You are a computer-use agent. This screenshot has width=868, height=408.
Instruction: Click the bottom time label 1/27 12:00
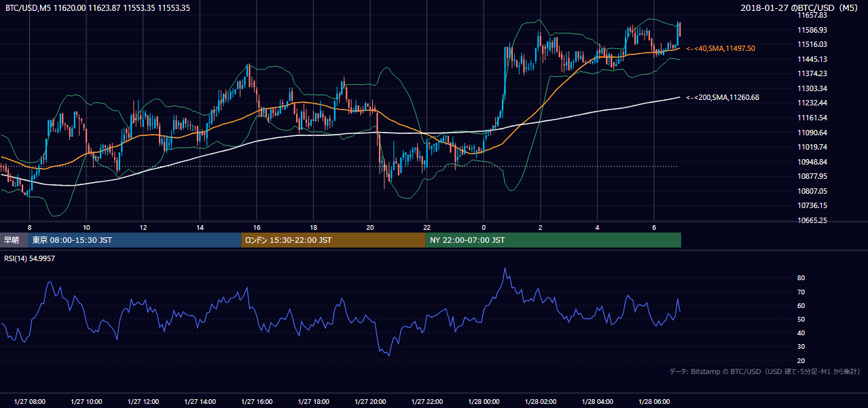tap(143, 401)
